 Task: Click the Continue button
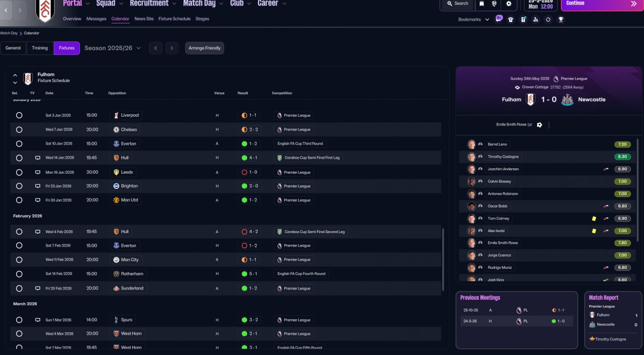click(x=602, y=5)
